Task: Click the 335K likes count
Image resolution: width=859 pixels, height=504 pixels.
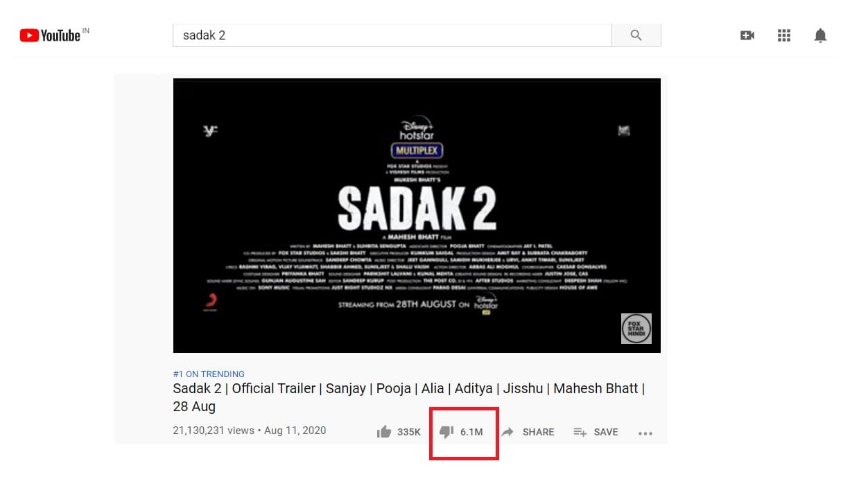Action: tap(409, 432)
